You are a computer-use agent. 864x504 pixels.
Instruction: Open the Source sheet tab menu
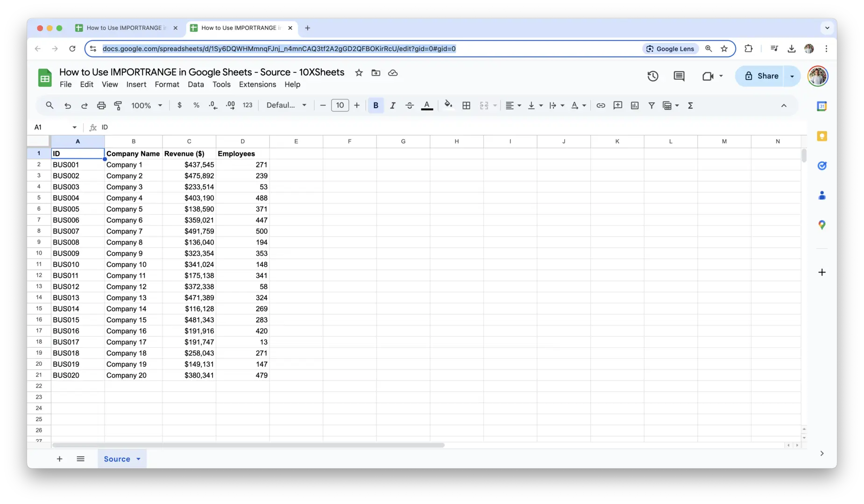tap(138, 459)
